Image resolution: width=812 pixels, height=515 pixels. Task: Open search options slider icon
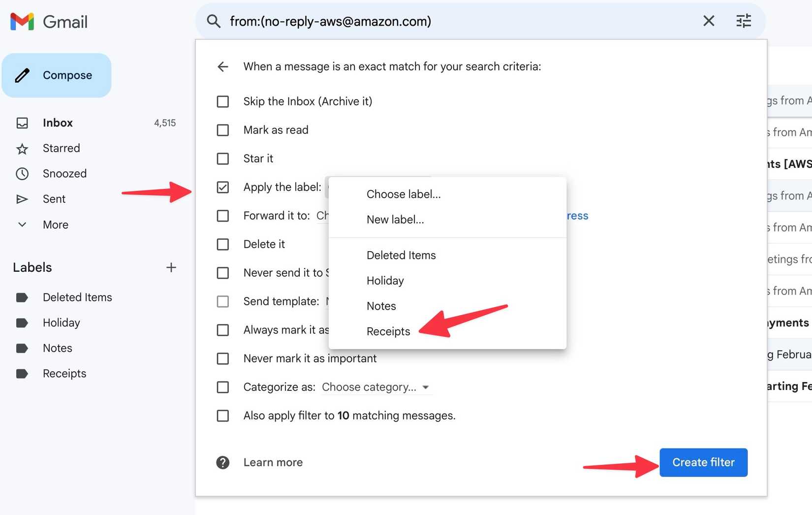pos(743,21)
